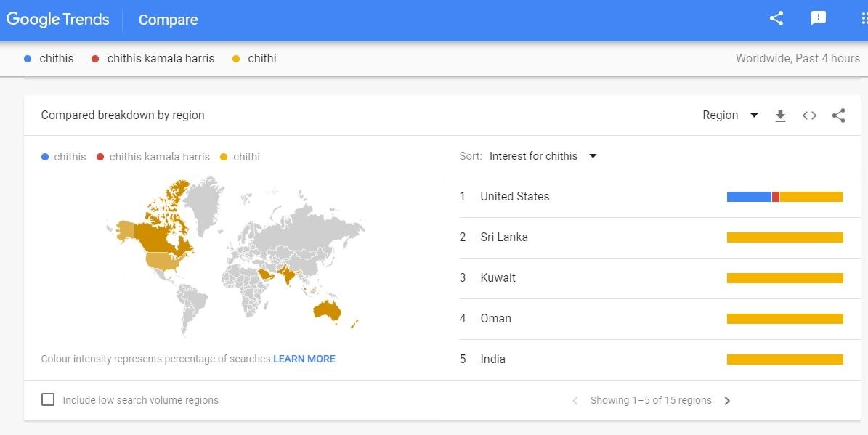Select the chithi search term in top bar

(261, 59)
